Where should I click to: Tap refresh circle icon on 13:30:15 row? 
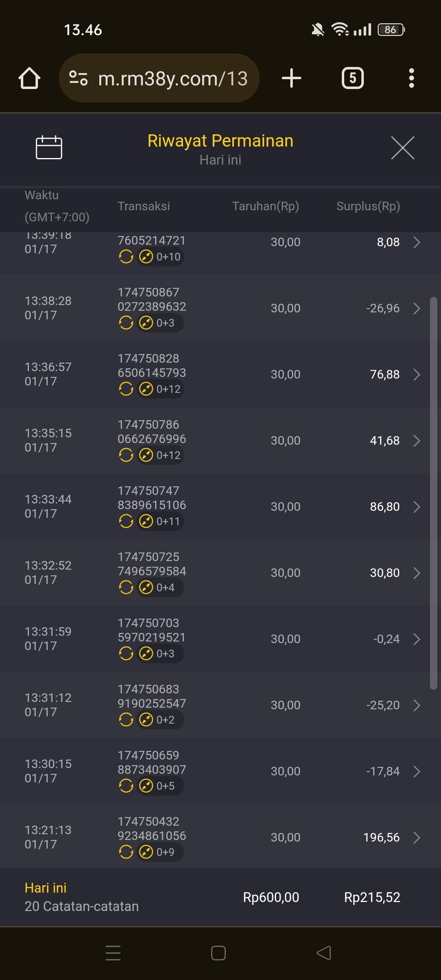pyautogui.click(x=126, y=786)
